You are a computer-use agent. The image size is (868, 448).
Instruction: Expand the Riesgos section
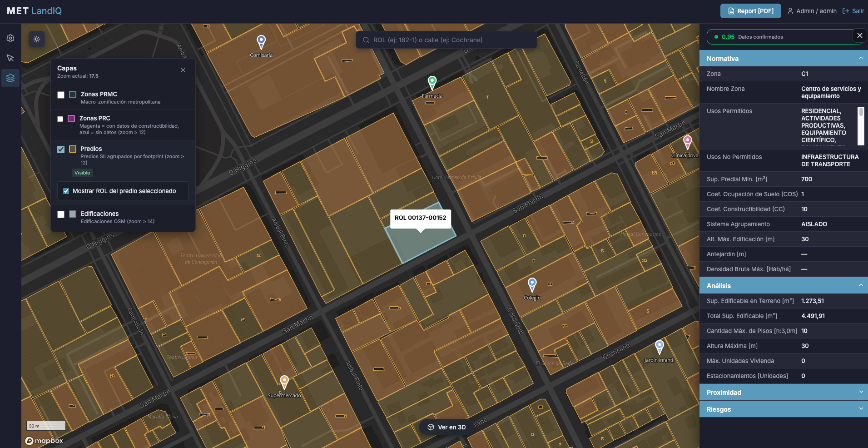pyautogui.click(x=784, y=409)
